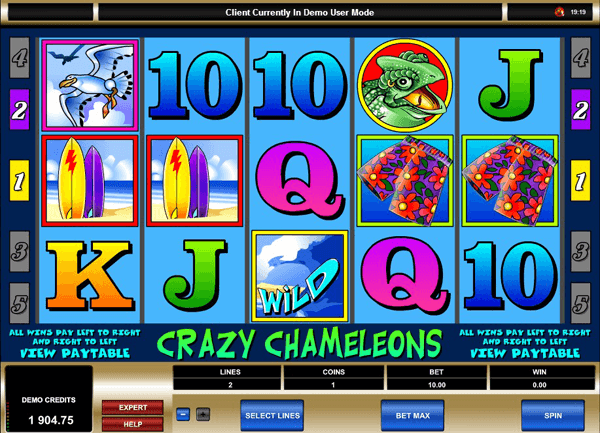The width and height of the screenshot is (600, 433).
Task: Click the orange K symbol
Action: 90,275
